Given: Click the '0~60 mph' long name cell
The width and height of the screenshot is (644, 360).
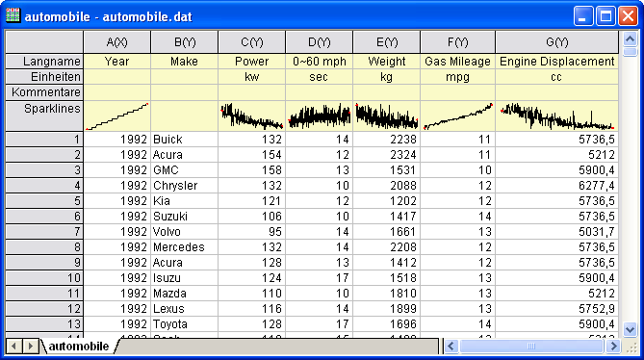Looking at the screenshot, I should pyautogui.click(x=320, y=62).
